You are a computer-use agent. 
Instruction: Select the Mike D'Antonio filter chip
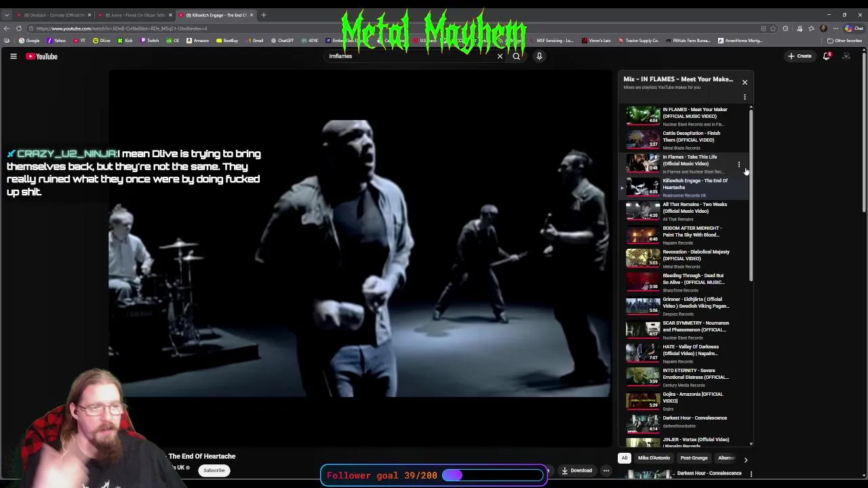click(x=653, y=458)
